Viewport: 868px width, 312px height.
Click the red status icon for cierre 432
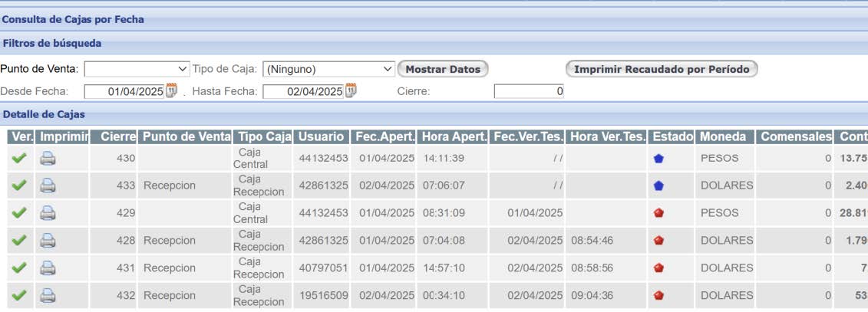658,295
